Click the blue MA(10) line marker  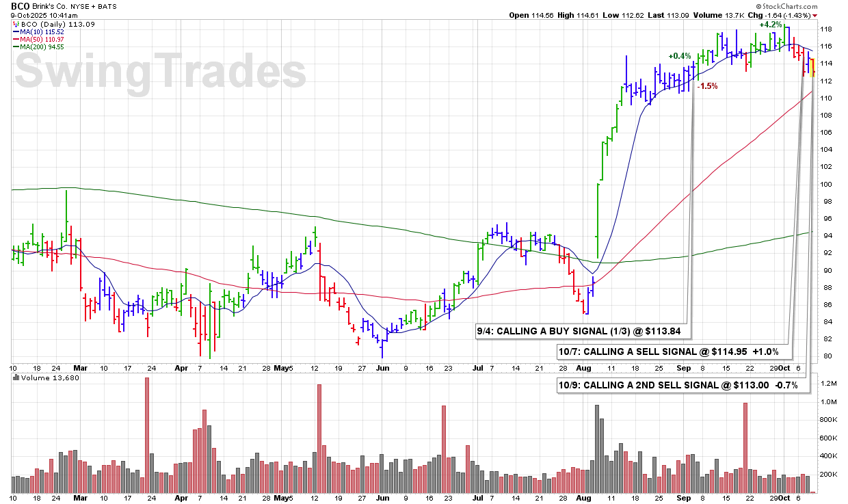tap(17, 32)
